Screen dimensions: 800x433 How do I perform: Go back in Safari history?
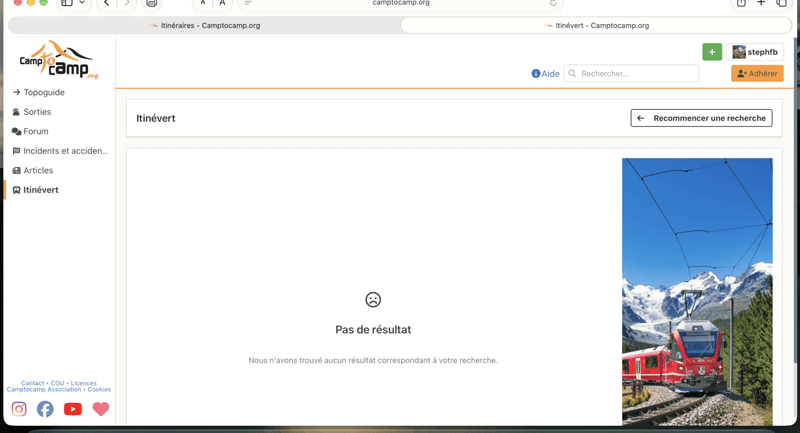point(106,3)
